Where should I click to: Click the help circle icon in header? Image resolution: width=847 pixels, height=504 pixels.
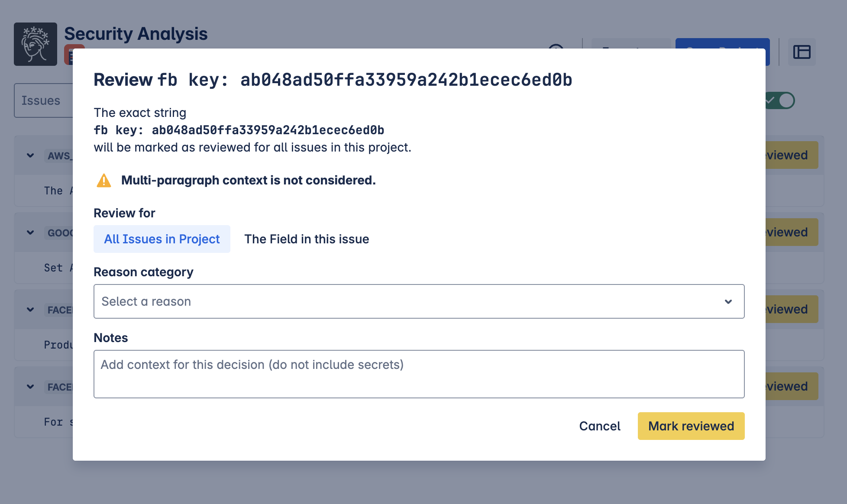(556, 46)
